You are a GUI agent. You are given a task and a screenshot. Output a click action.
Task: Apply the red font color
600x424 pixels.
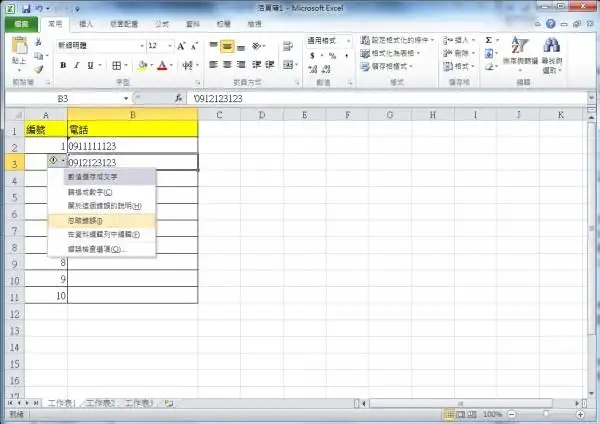162,65
